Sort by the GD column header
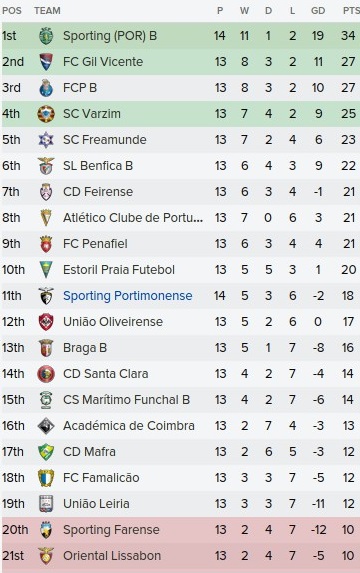Image resolution: width=360 pixels, height=573 pixels. pos(318,11)
